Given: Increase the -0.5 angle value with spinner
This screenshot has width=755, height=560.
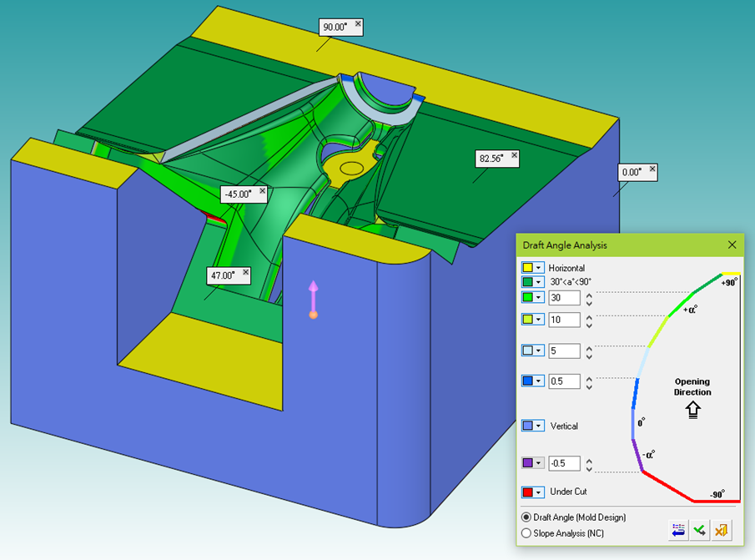Looking at the screenshot, I should coord(589,461).
